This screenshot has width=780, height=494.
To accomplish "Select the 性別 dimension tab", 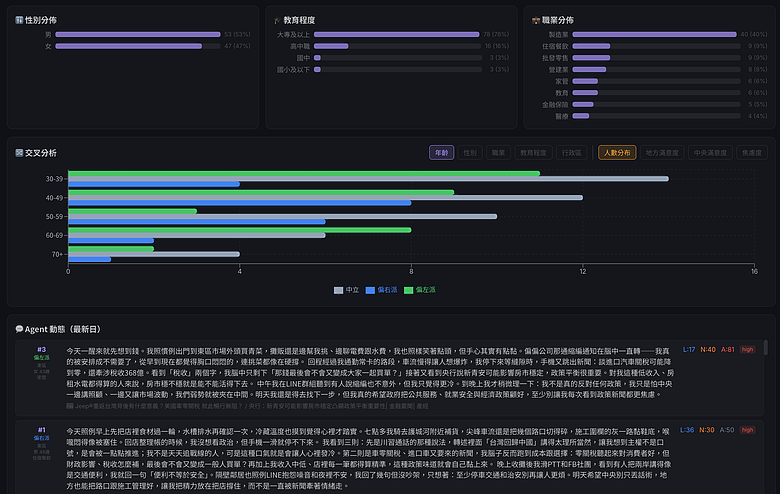I will pyautogui.click(x=470, y=153).
